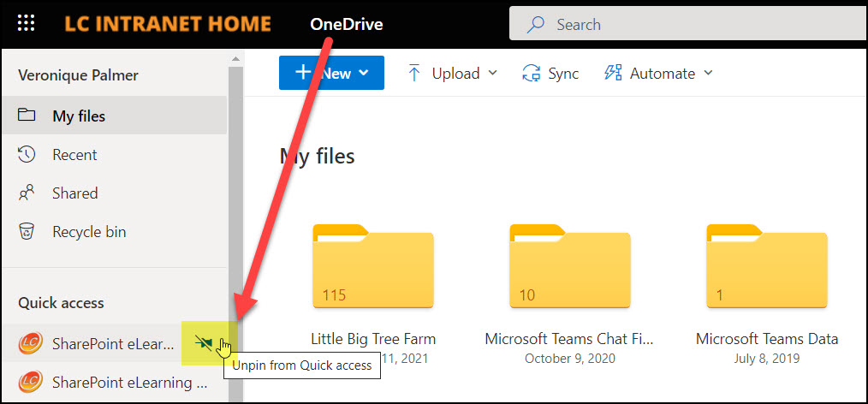Viewport: 868px width, 404px height.
Task: Click the Recent clock icon
Action: pos(27,155)
